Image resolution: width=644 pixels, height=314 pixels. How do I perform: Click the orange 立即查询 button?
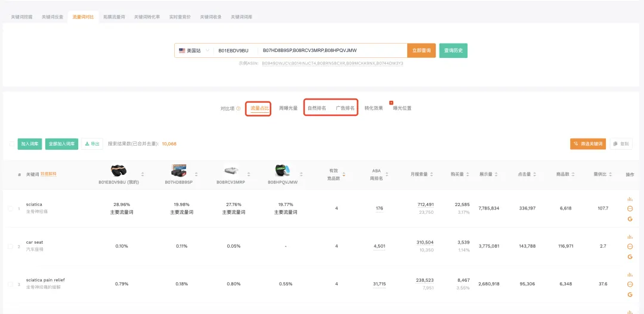[x=421, y=51]
